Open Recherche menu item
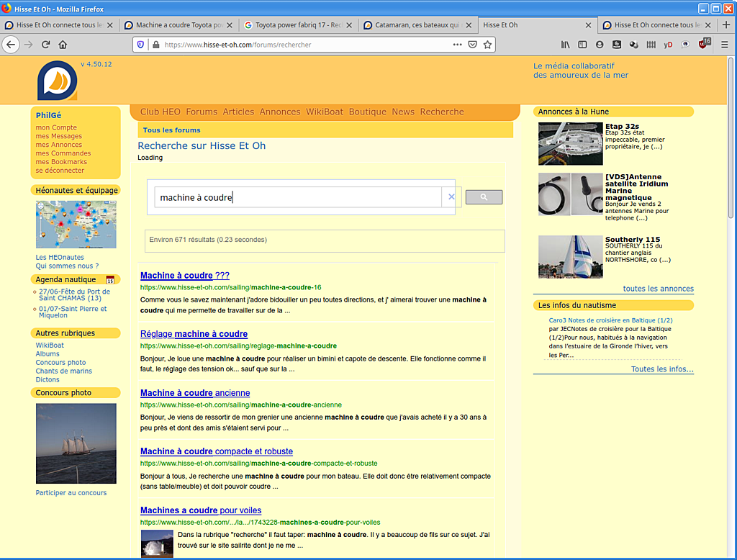 pos(442,112)
